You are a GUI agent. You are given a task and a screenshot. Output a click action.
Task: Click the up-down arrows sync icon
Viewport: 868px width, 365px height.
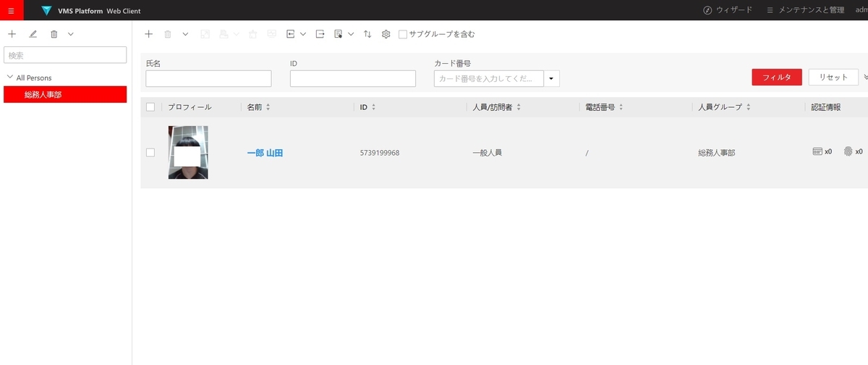(367, 34)
